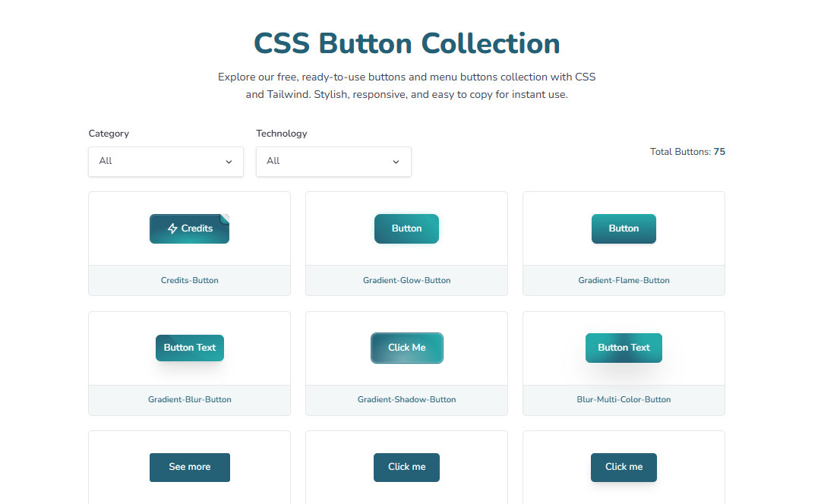
Task: Click the 'Click Me' Gradient-Shadow button
Action: click(x=406, y=348)
